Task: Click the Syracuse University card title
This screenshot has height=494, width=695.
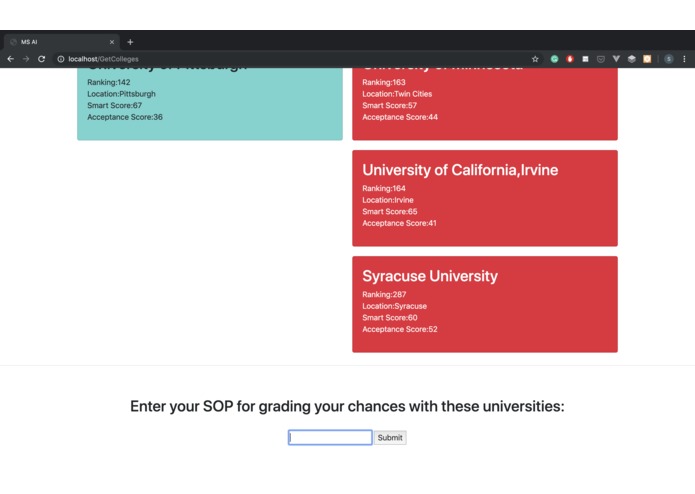Action: click(x=430, y=276)
